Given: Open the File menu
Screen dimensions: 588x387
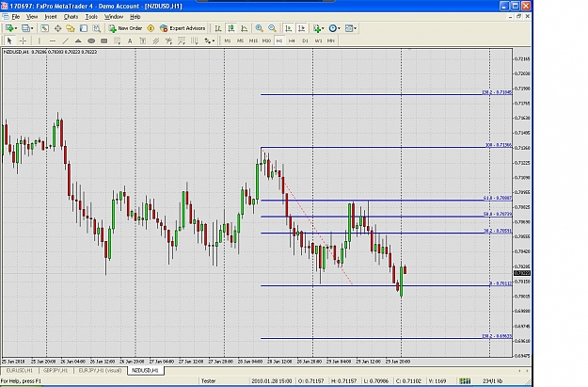Looking at the screenshot, I should [x=16, y=17].
